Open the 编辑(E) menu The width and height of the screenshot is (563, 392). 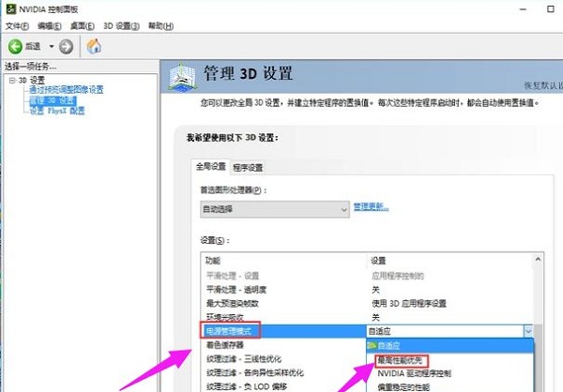(49, 26)
